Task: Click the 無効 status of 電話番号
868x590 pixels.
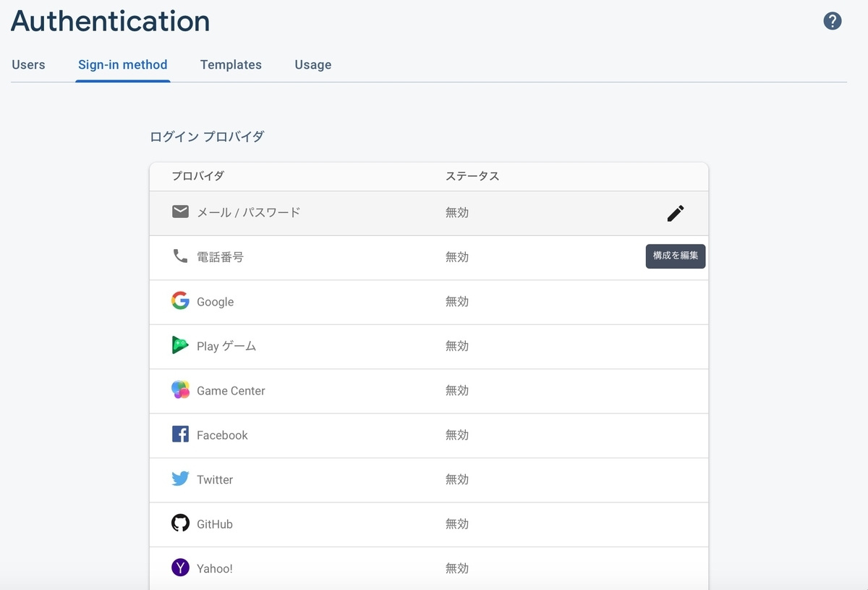Action: coord(457,257)
